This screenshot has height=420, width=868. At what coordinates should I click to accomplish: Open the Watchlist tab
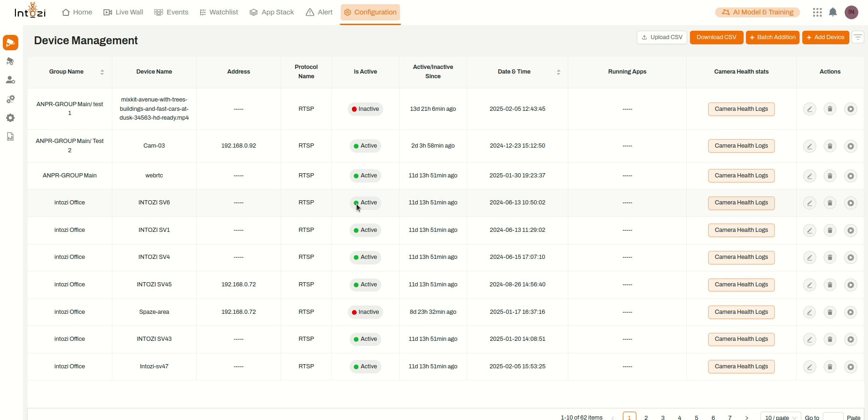(219, 12)
